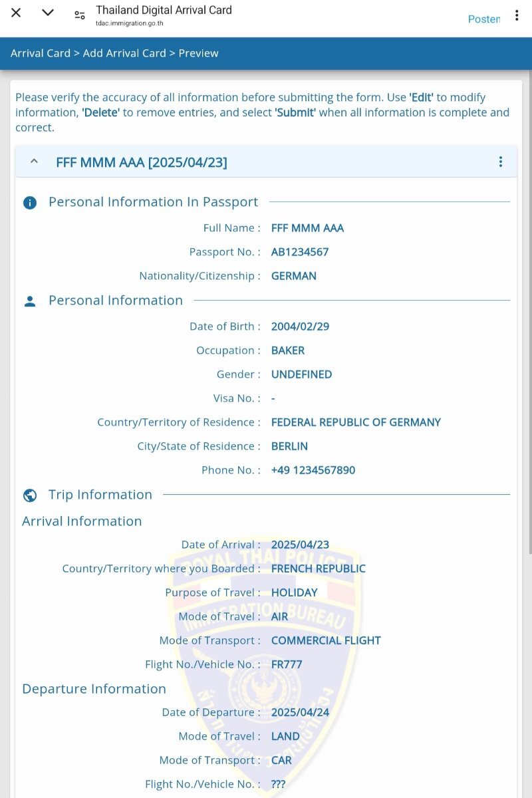Select flight number FR777
Viewport: 532px width, 798px height.
pyautogui.click(x=287, y=664)
